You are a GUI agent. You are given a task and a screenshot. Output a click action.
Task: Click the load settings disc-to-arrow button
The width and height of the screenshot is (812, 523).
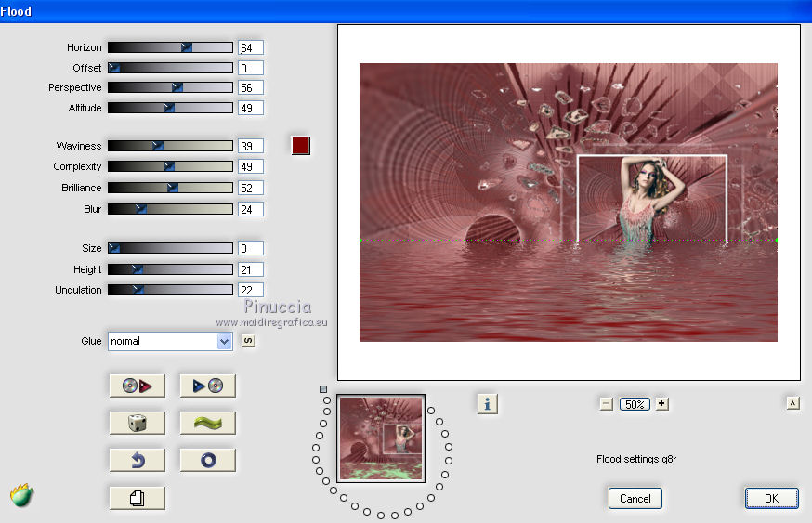point(138,386)
